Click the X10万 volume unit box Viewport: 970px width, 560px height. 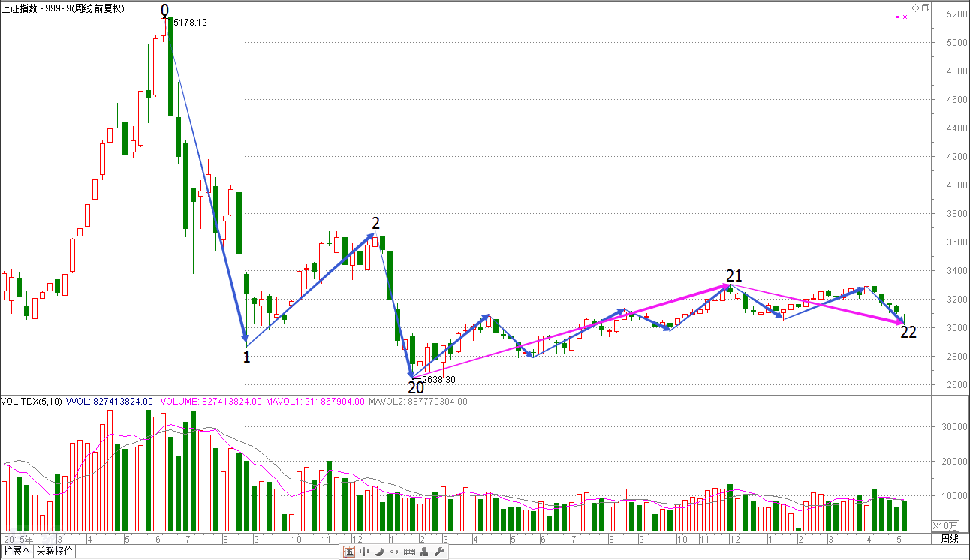944,525
